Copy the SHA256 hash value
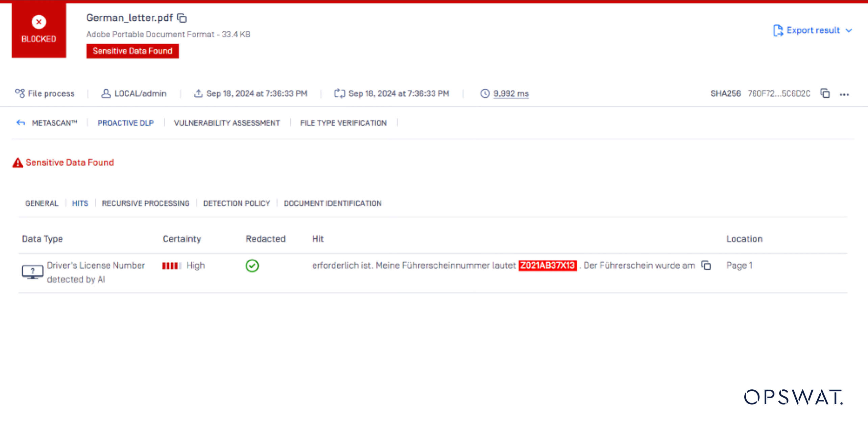The width and height of the screenshot is (868, 431). pos(825,93)
